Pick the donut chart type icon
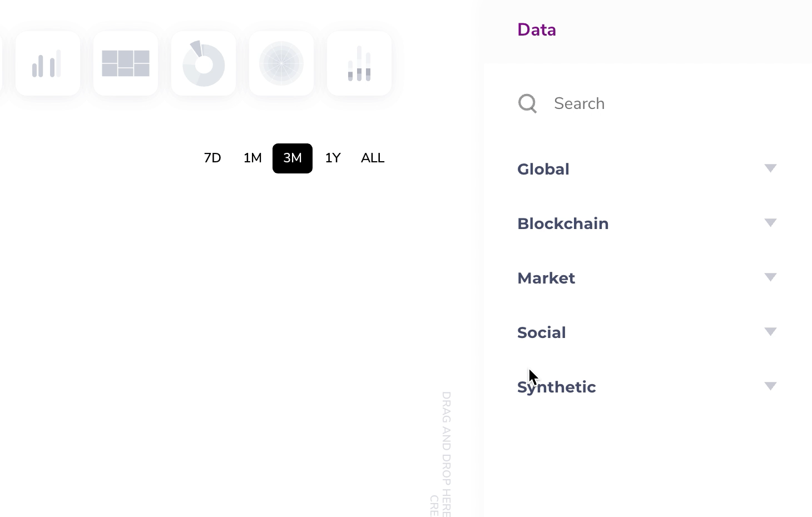Viewport: 812px width, 517px height. click(x=204, y=63)
